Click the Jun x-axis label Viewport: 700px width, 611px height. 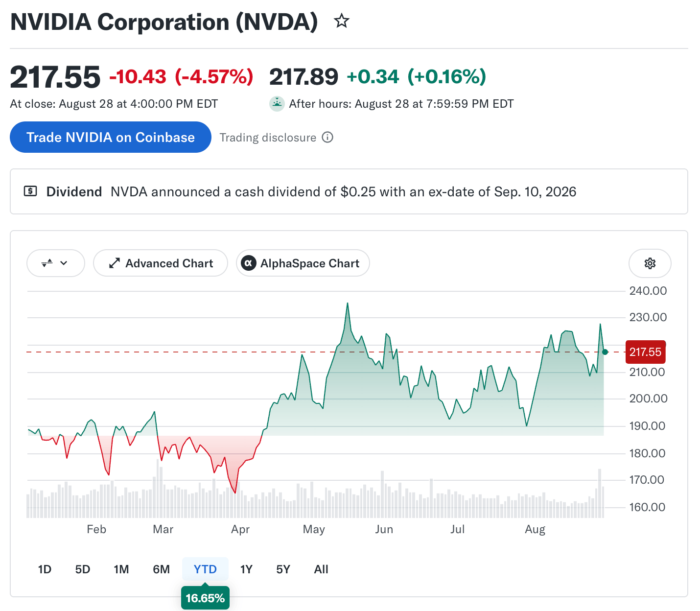(384, 529)
